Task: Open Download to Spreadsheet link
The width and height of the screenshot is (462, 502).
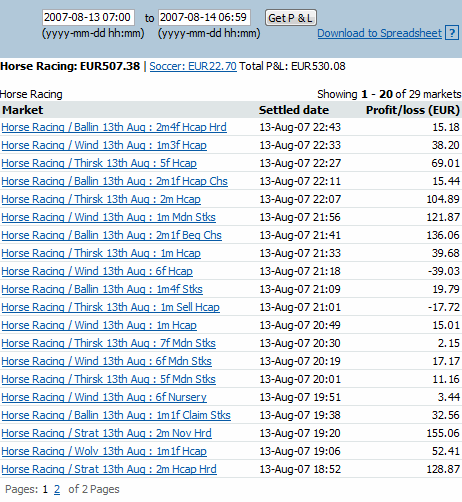Action: pyautogui.click(x=379, y=33)
